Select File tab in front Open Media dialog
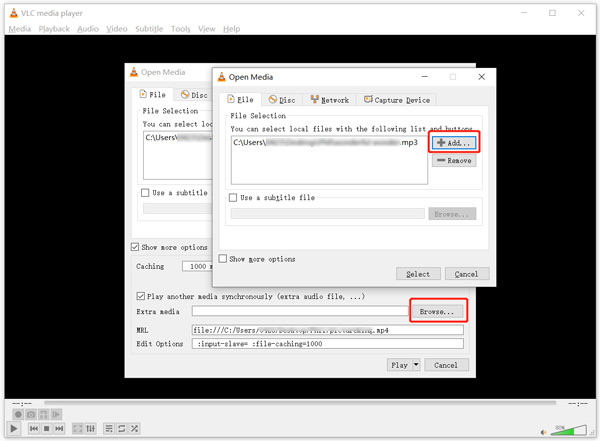This screenshot has height=441, width=600. pyautogui.click(x=240, y=100)
